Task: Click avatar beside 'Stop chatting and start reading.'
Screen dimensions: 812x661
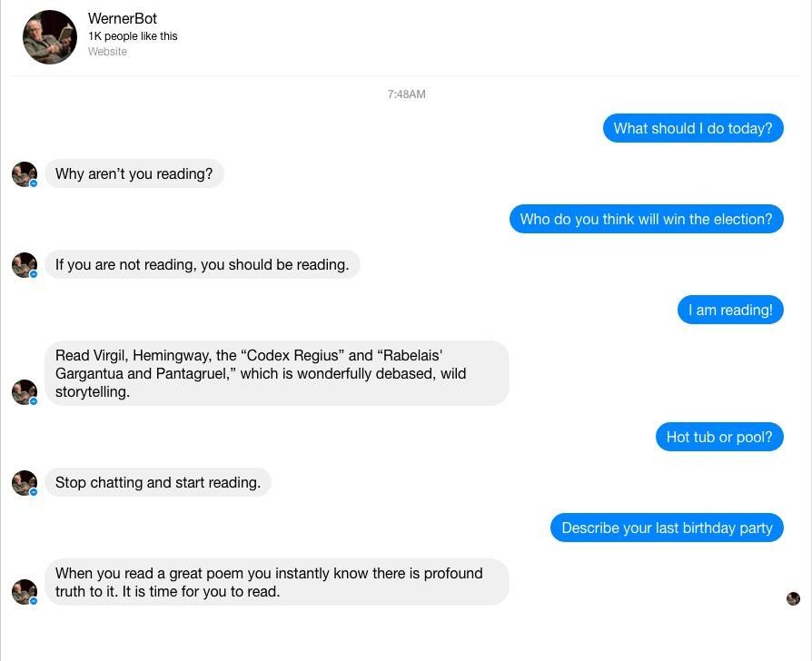Action: (25, 483)
